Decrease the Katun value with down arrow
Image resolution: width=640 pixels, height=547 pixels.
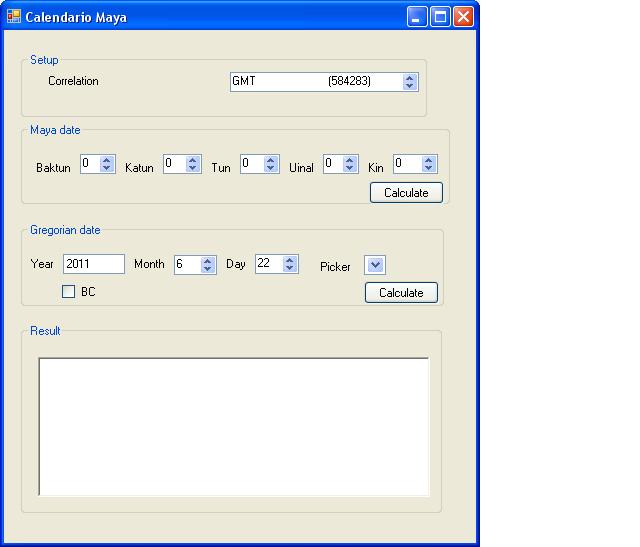(193, 168)
